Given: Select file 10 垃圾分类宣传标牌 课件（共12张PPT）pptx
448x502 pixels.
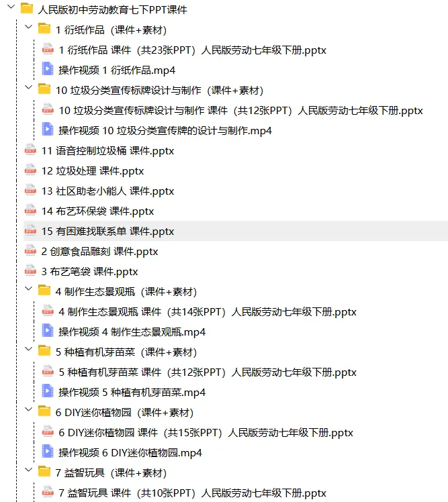Looking at the screenshot, I should (x=240, y=111).
